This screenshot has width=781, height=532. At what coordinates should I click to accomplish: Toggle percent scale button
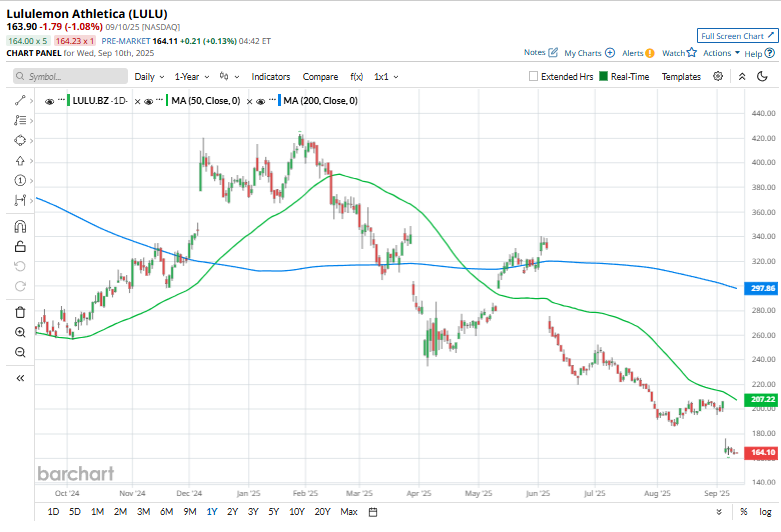click(x=744, y=512)
